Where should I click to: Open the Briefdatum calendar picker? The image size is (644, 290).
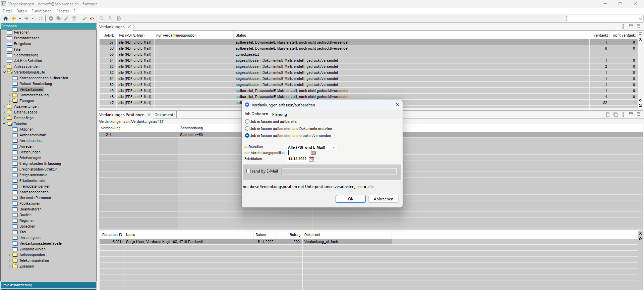click(311, 159)
